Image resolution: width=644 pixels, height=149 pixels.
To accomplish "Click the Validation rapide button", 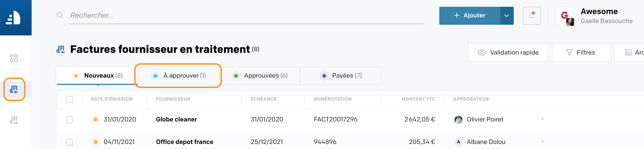I will coord(508,52).
